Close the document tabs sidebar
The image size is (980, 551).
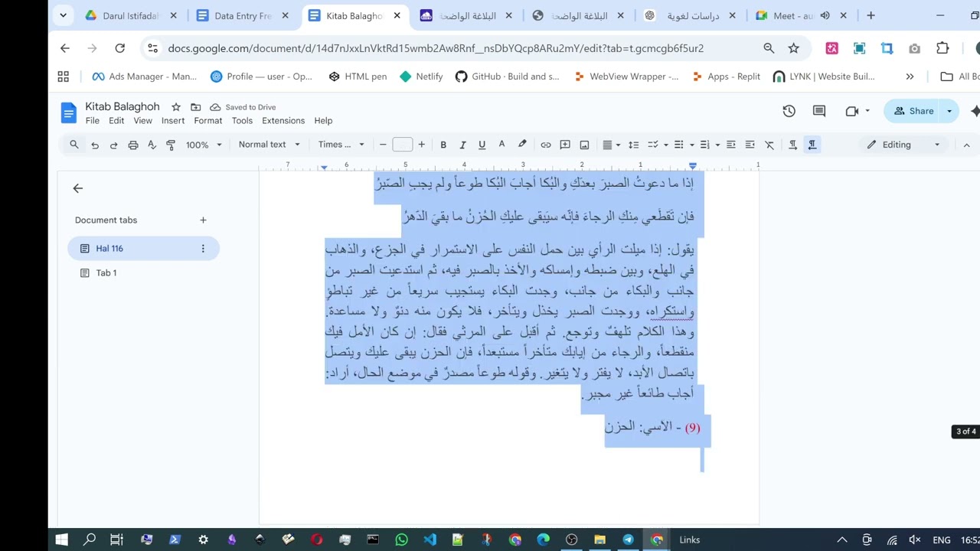pyautogui.click(x=77, y=188)
